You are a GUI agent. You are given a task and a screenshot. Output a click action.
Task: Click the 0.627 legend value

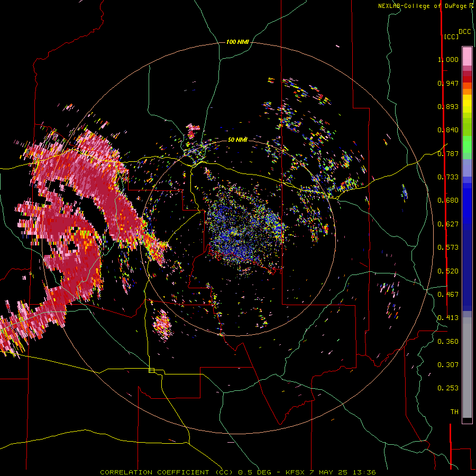tap(448, 224)
